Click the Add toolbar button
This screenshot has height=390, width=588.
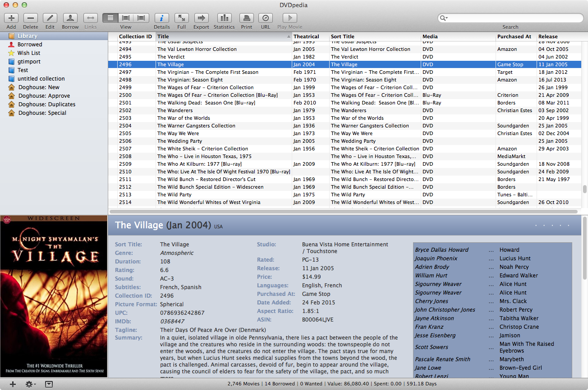point(11,18)
